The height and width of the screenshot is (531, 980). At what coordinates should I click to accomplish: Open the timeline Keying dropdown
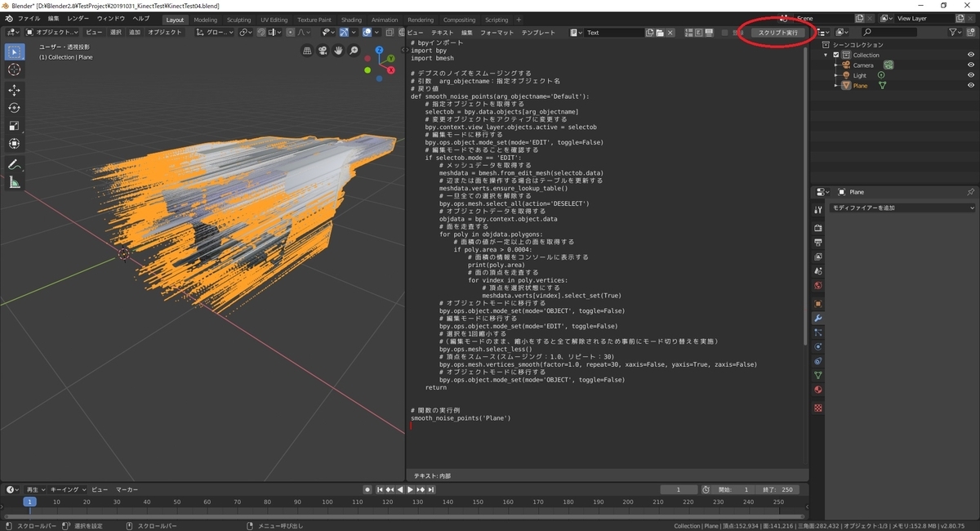pos(67,489)
